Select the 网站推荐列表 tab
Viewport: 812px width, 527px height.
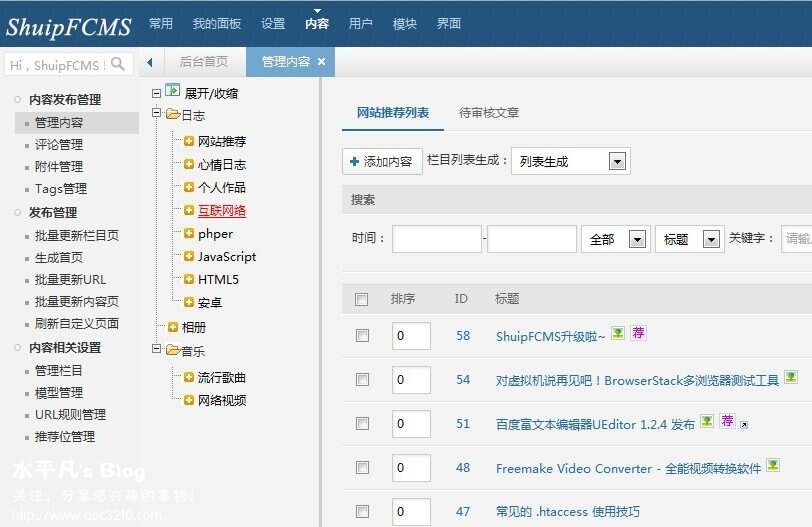[x=393, y=112]
